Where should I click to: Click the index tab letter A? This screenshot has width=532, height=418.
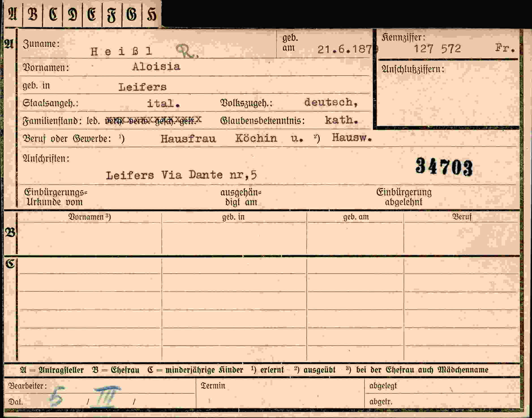(x=13, y=14)
